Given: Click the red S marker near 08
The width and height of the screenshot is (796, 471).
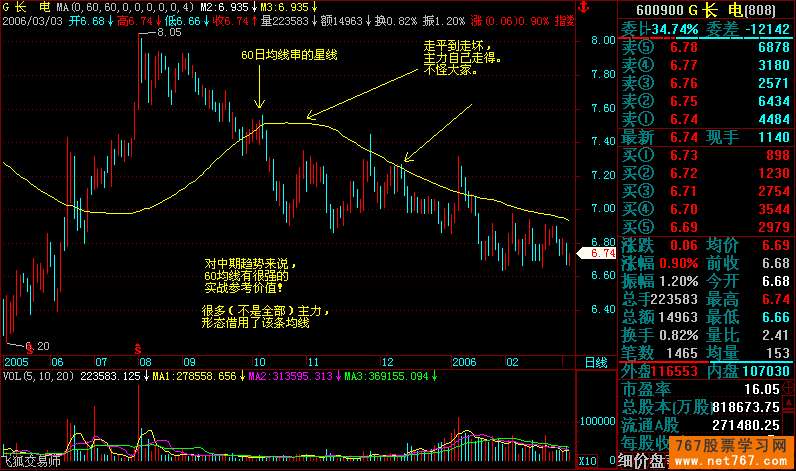Looking at the screenshot, I should pos(136,346).
